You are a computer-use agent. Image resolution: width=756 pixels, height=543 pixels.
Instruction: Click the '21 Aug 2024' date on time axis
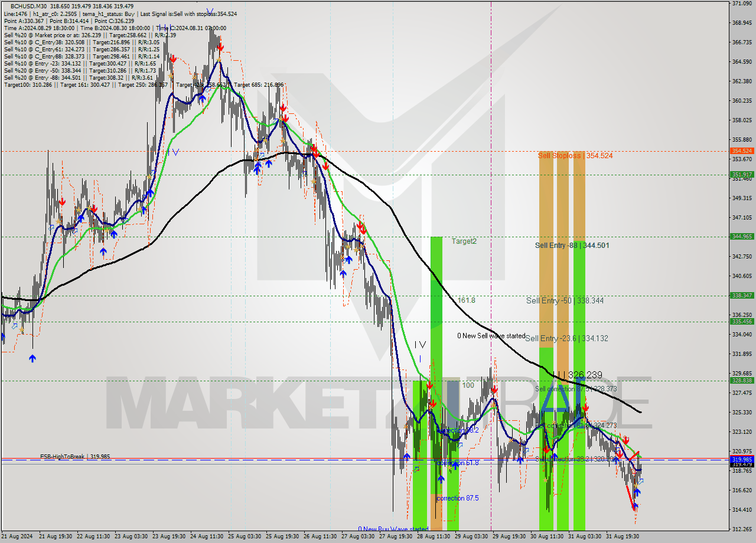click(17, 537)
